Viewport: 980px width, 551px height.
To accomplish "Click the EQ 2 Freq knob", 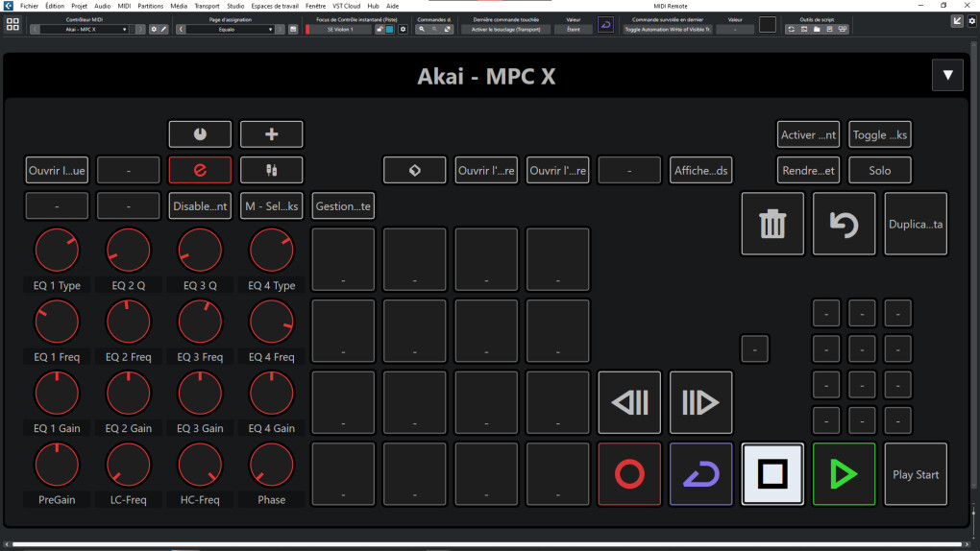I will click(x=128, y=322).
